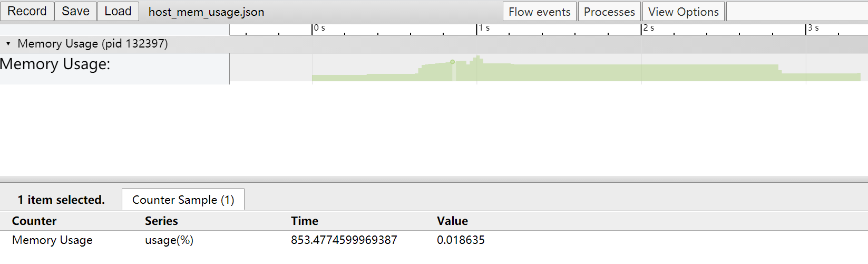Click the selected counter sample dot

452,62
